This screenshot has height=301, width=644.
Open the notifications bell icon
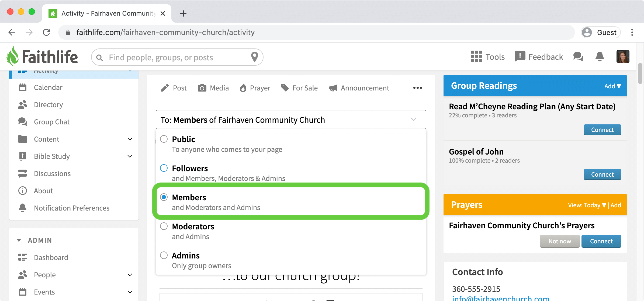[x=600, y=57]
